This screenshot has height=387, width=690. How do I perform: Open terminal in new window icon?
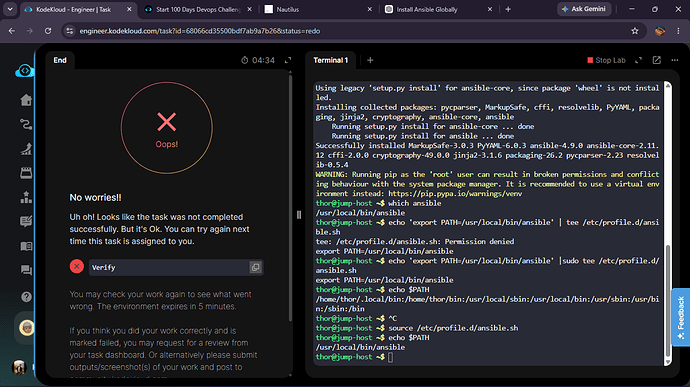657,60
